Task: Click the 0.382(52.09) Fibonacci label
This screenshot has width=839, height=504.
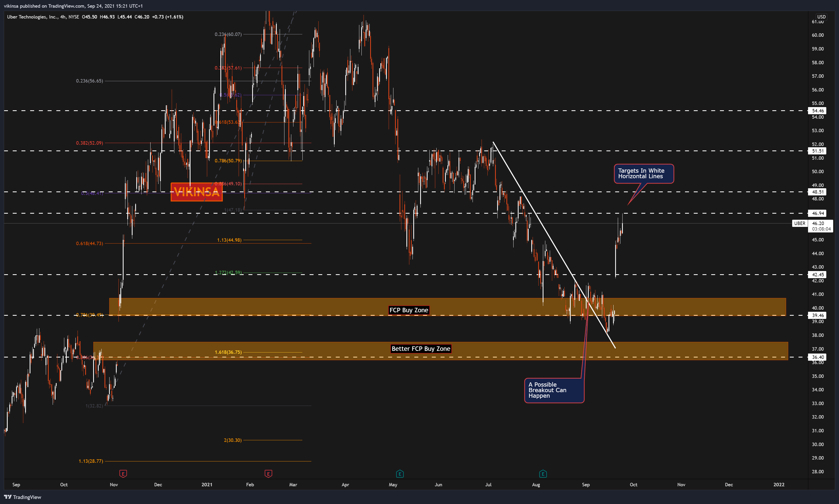Action: [x=89, y=143]
